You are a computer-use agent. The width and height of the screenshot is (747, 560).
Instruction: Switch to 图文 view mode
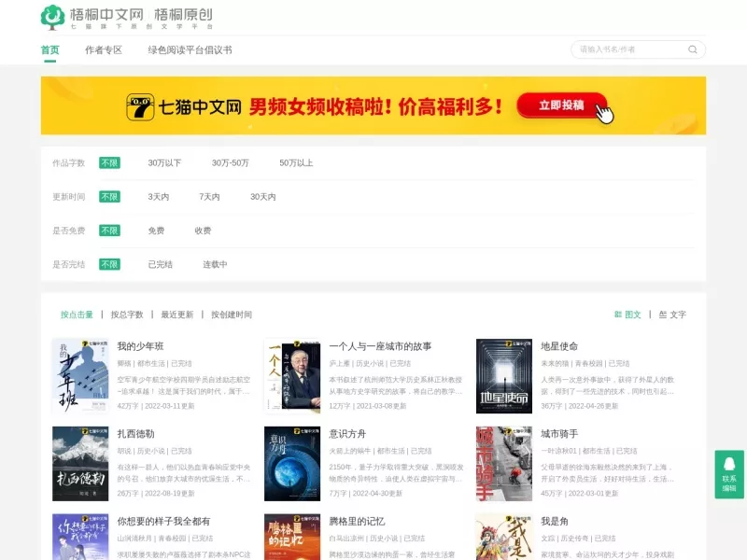tap(627, 315)
